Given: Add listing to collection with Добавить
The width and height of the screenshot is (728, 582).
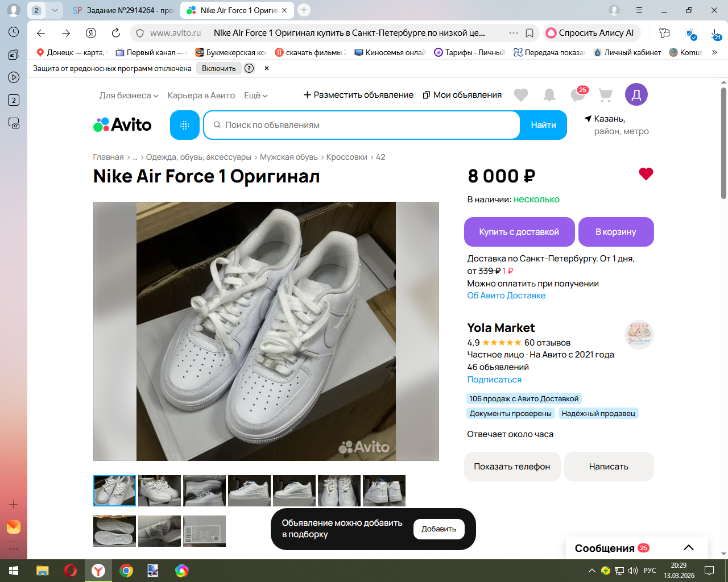Looking at the screenshot, I should pos(439,529).
